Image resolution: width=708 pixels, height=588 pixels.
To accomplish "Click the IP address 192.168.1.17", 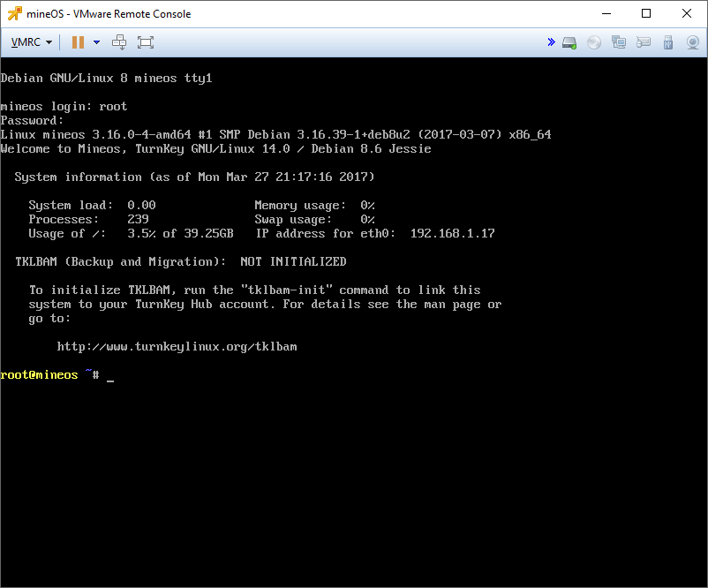I will (x=453, y=233).
